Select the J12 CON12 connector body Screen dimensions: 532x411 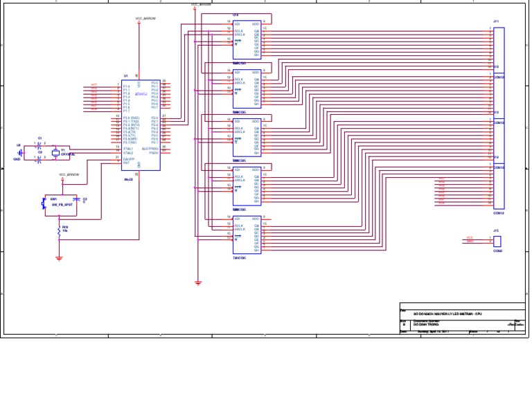coord(499,95)
